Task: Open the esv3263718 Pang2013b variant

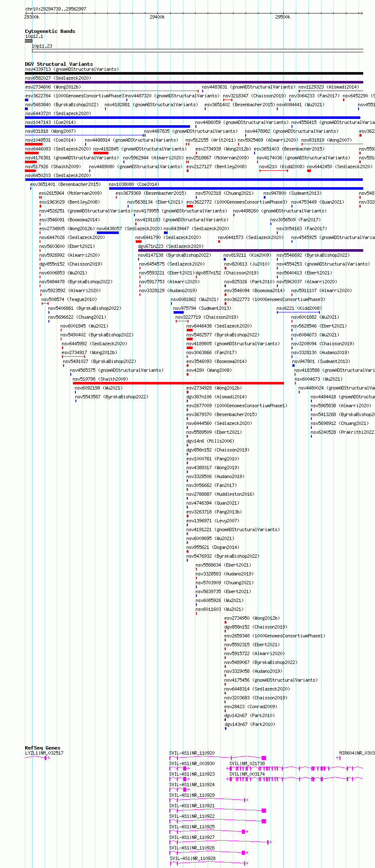Action: pyautogui.click(x=214, y=512)
